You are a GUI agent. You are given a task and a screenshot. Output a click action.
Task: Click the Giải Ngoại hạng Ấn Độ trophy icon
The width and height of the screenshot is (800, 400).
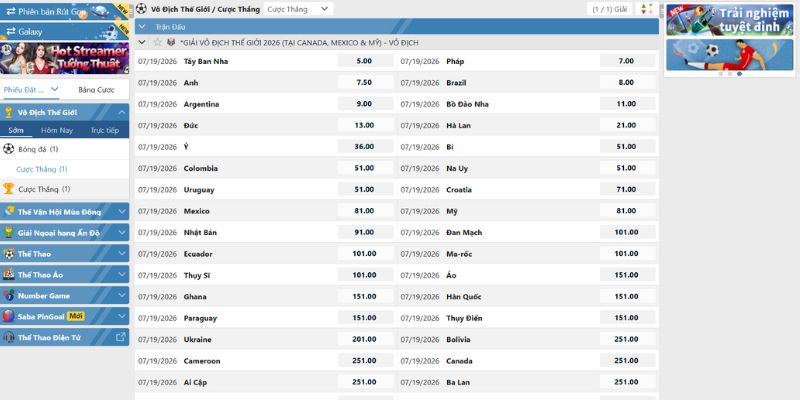pyautogui.click(x=9, y=233)
